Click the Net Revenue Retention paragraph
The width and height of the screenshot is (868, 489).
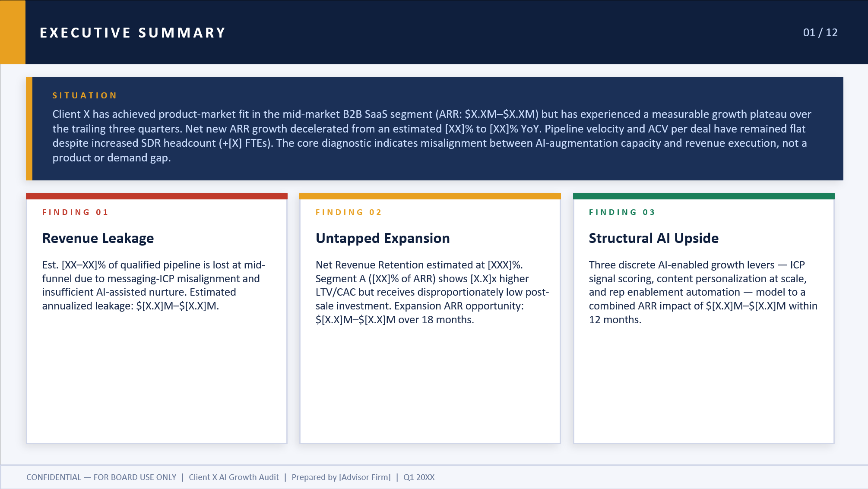coord(432,292)
